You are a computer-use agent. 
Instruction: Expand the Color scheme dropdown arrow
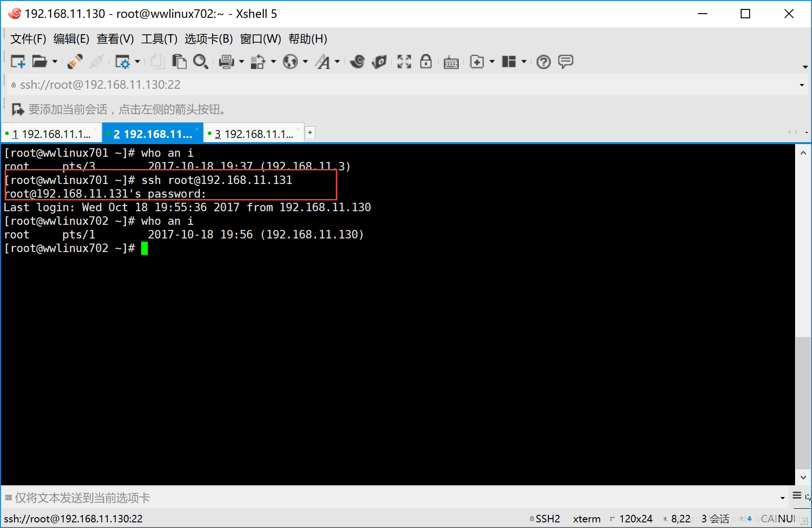click(x=273, y=61)
